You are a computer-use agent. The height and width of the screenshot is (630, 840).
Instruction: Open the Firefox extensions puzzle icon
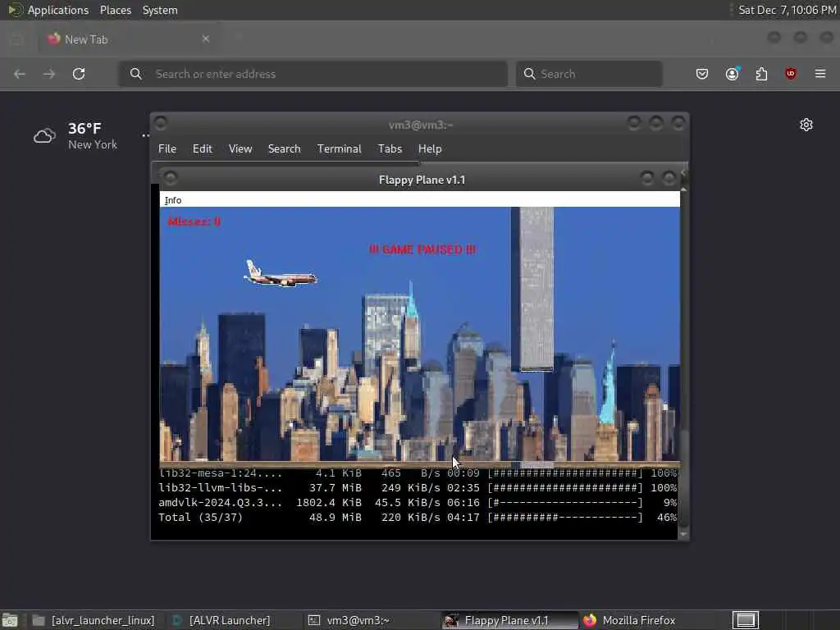click(x=761, y=74)
